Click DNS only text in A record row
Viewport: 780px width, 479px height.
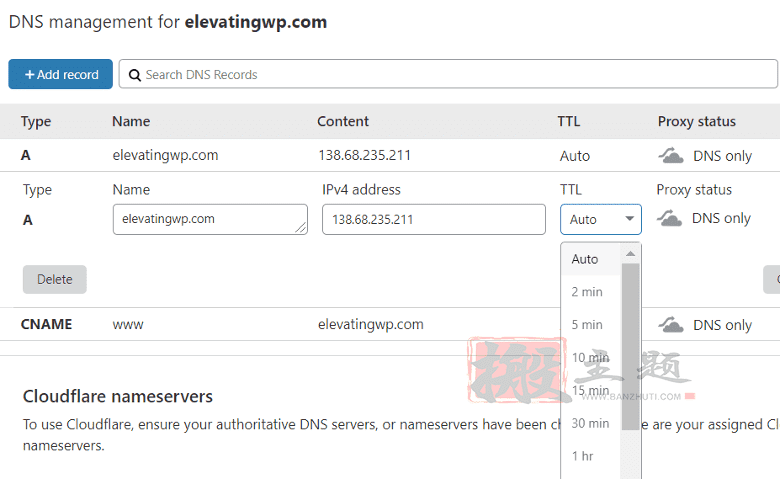[x=722, y=156]
